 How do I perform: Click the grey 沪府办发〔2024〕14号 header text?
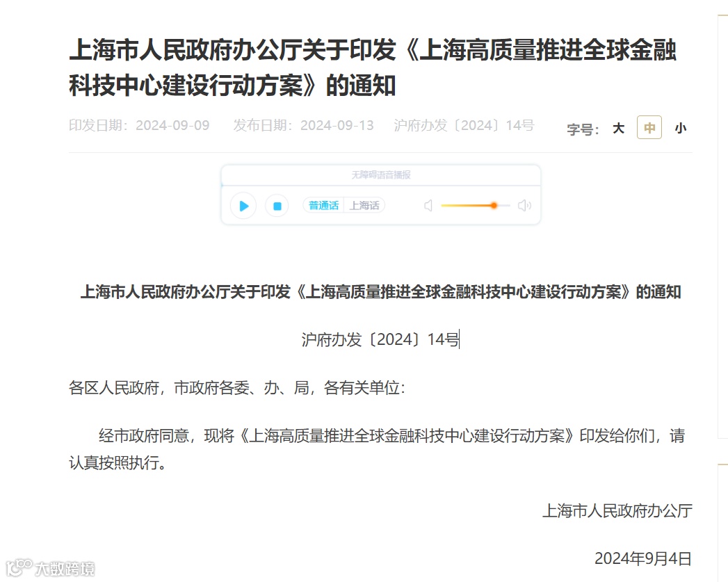tap(464, 125)
